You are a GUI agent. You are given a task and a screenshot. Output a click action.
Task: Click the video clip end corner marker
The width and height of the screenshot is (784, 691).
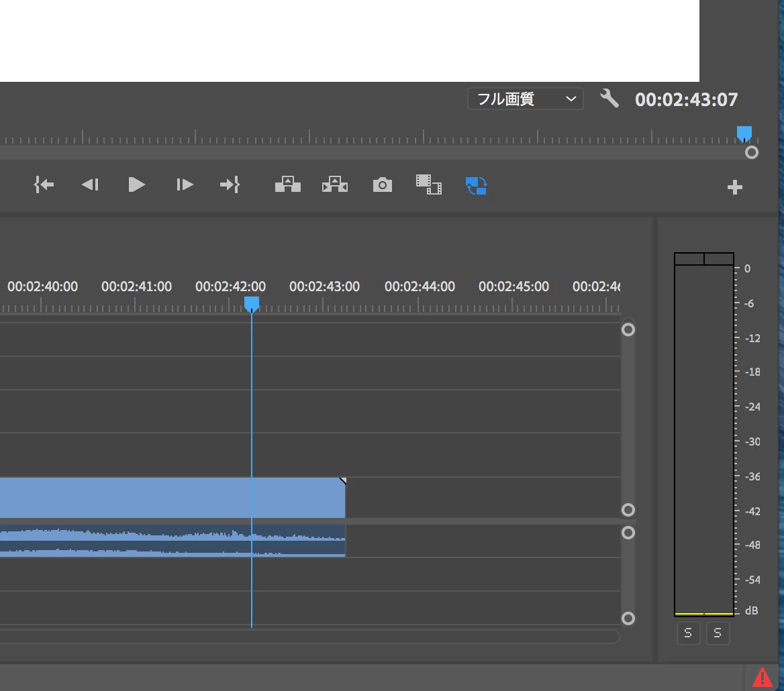pyautogui.click(x=343, y=480)
